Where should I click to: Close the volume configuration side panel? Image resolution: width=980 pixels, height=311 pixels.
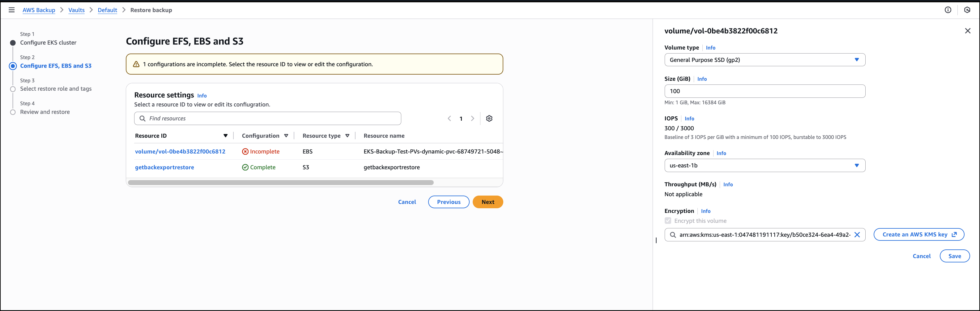pyautogui.click(x=967, y=31)
